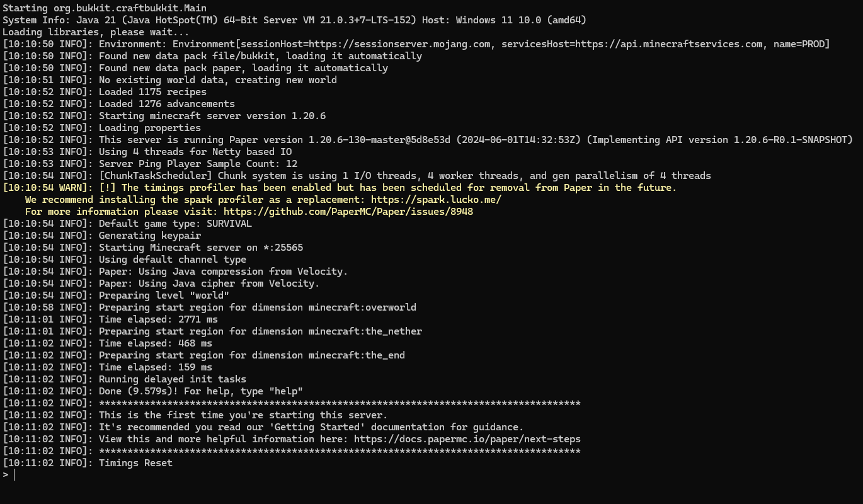This screenshot has width=863, height=504.
Task: Click the "Default game type: SURVIVAL" line
Action: 175,224
